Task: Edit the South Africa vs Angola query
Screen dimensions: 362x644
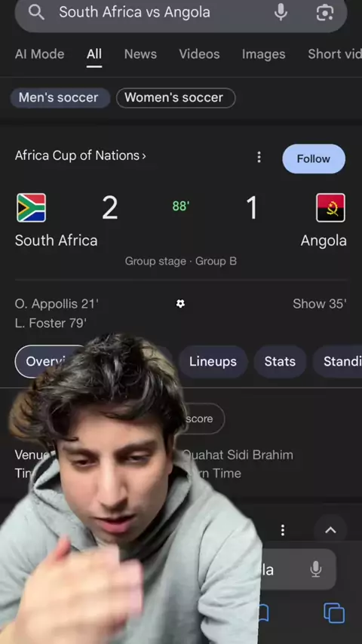Action: pos(134,12)
